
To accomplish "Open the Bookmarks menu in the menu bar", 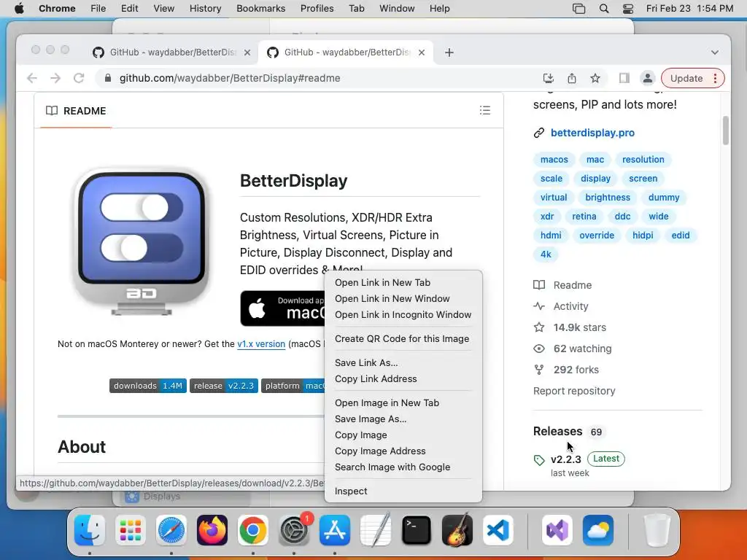I will [260, 9].
